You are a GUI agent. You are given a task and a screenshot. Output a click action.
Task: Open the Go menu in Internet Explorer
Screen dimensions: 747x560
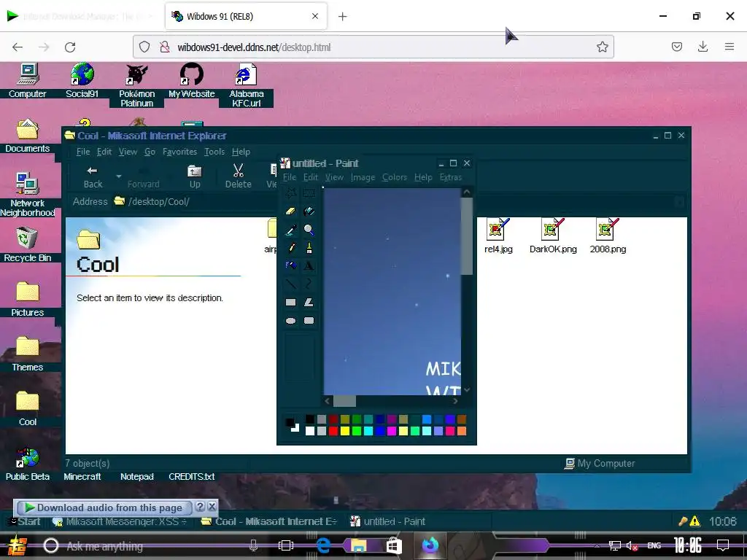pos(150,152)
